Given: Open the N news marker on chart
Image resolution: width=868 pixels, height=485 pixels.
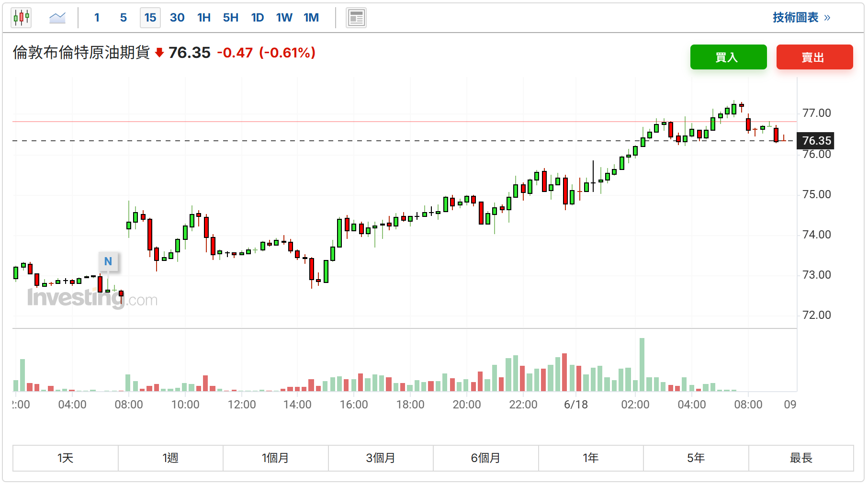Looking at the screenshot, I should tap(108, 261).
